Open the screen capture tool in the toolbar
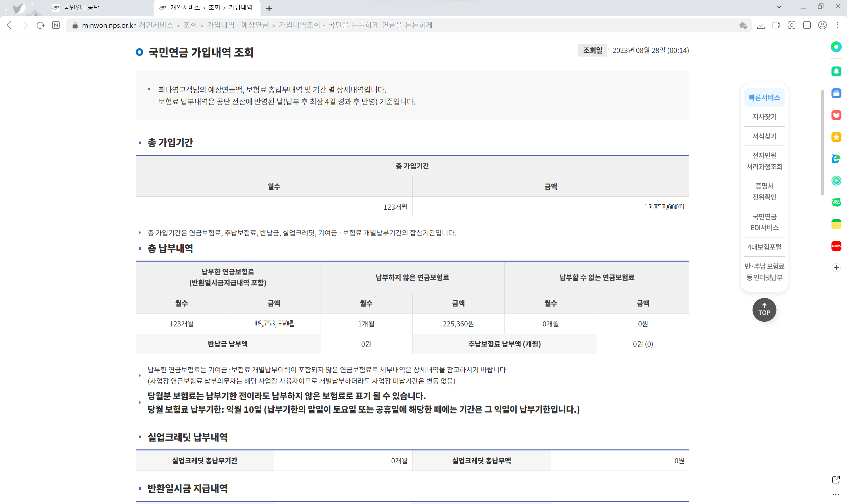852x504 pixels. (x=792, y=25)
